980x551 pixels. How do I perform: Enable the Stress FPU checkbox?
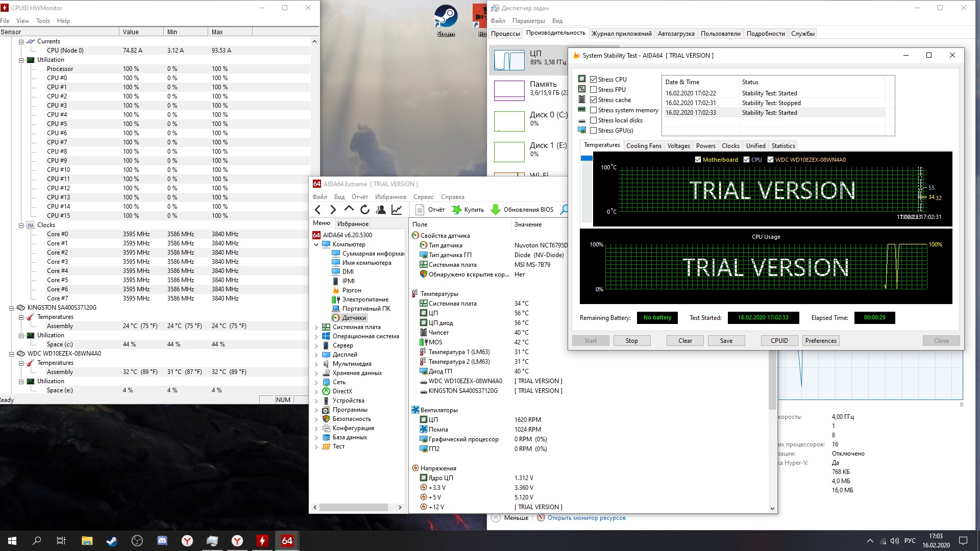594,90
